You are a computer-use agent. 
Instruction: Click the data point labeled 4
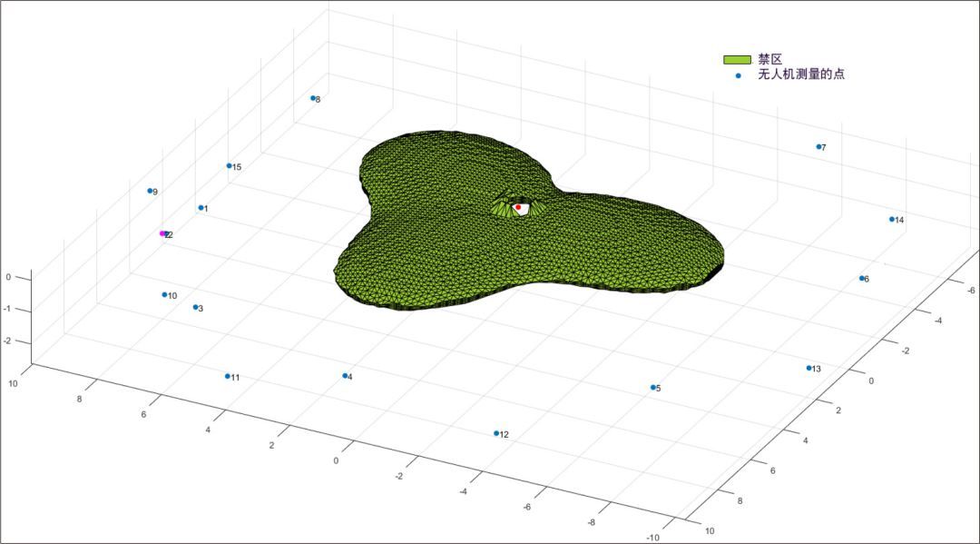pos(345,376)
